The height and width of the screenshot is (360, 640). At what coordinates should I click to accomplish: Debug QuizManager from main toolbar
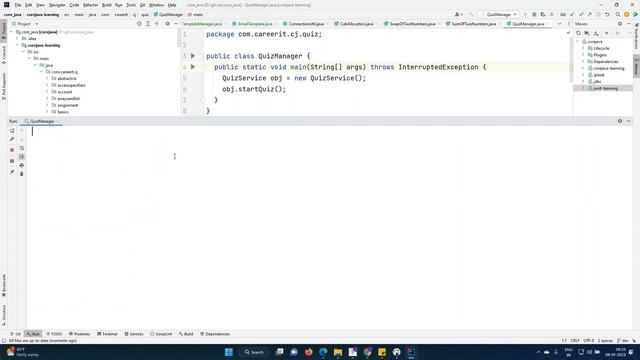tap(534, 14)
